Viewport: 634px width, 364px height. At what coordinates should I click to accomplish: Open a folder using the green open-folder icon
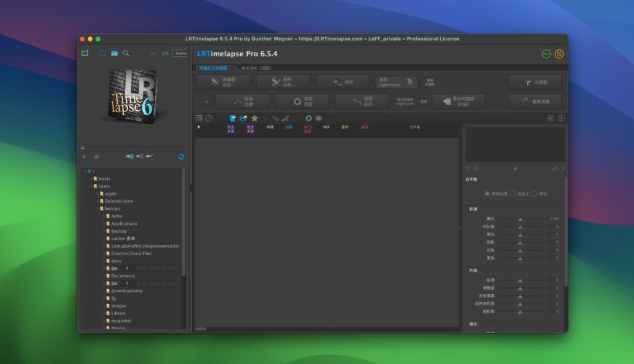[x=84, y=53]
